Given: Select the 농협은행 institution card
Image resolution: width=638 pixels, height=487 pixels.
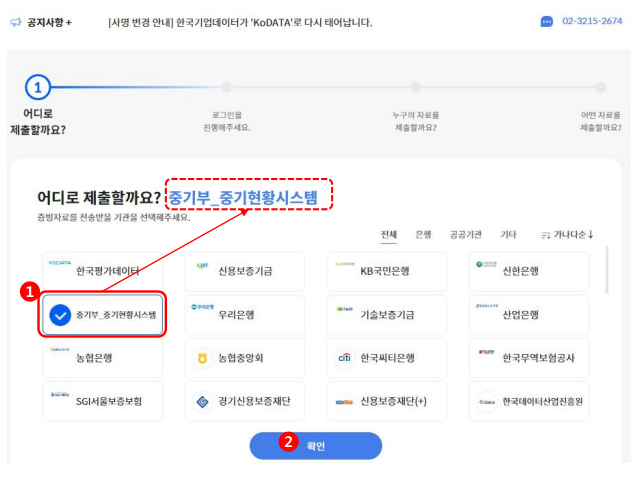Looking at the screenshot, I should click(103, 358).
